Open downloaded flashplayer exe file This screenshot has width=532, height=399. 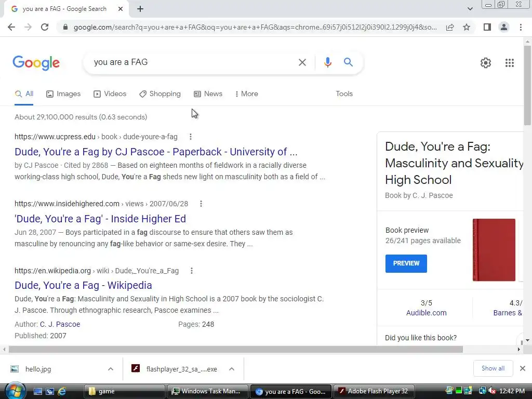coord(175,369)
